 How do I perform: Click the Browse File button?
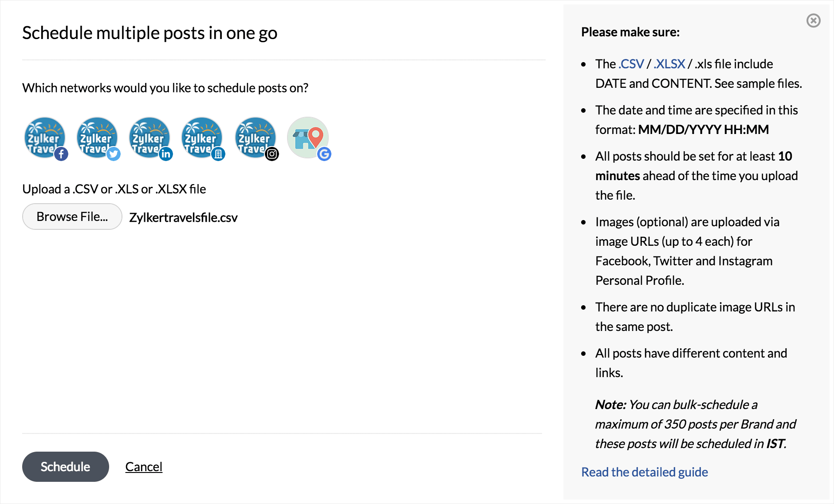click(x=72, y=217)
